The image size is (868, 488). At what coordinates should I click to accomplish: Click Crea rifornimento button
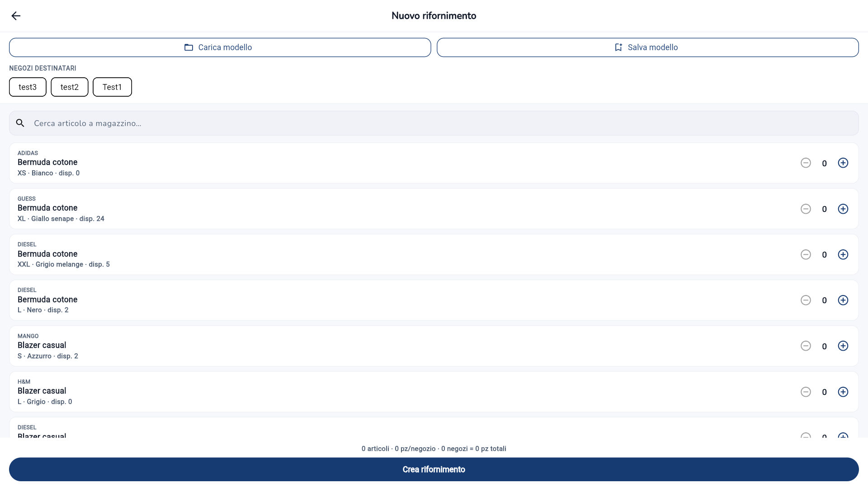point(434,469)
